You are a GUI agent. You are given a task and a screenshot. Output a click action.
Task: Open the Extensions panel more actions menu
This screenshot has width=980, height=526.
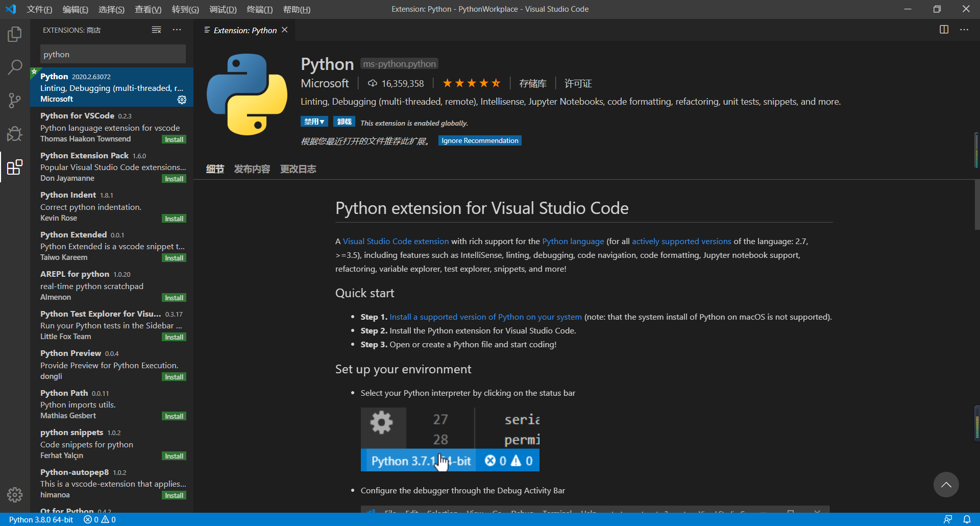[x=177, y=30]
